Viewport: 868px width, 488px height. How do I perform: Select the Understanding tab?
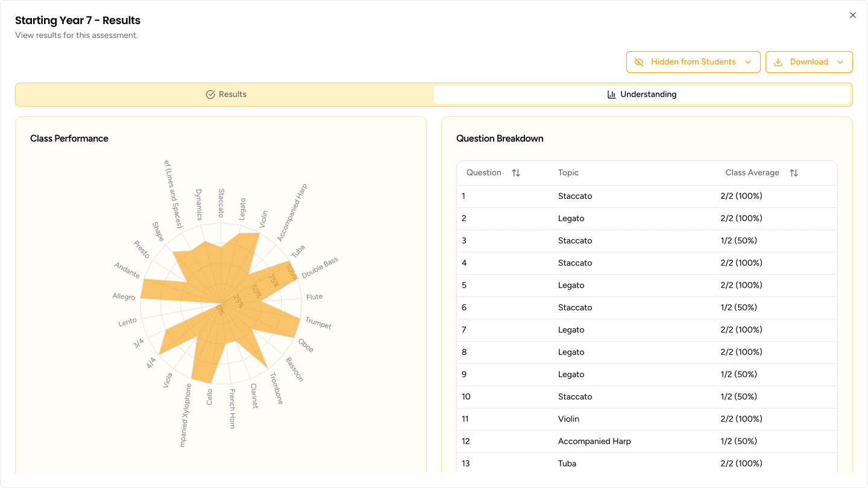click(x=642, y=95)
